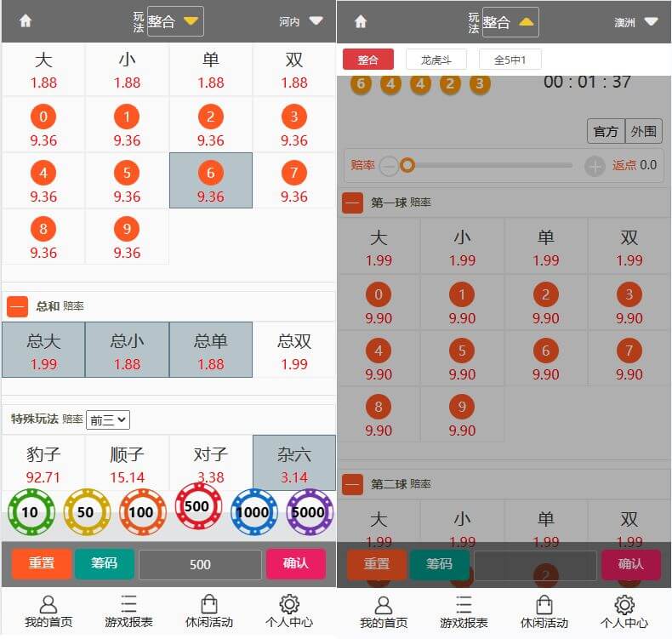Click 确认 button next to 500 amount
This screenshot has width=672, height=639.
295,563
